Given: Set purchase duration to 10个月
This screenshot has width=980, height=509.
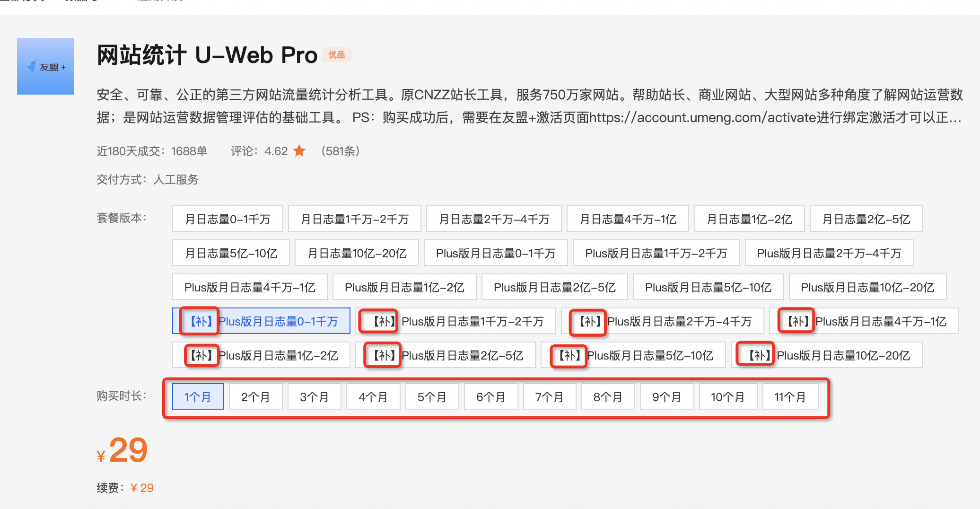Looking at the screenshot, I should pyautogui.click(x=728, y=396).
